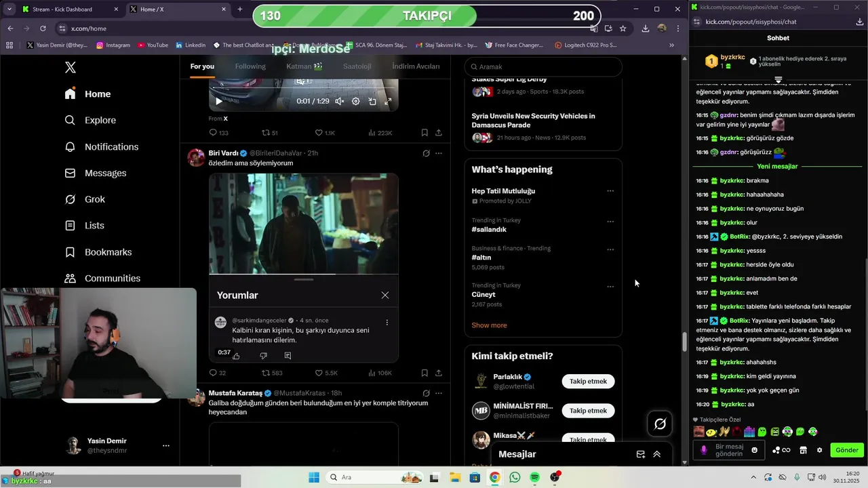This screenshot has width=868, height=488.
Task: Compose new message in Mesajlar drawer
Action: 641,454
